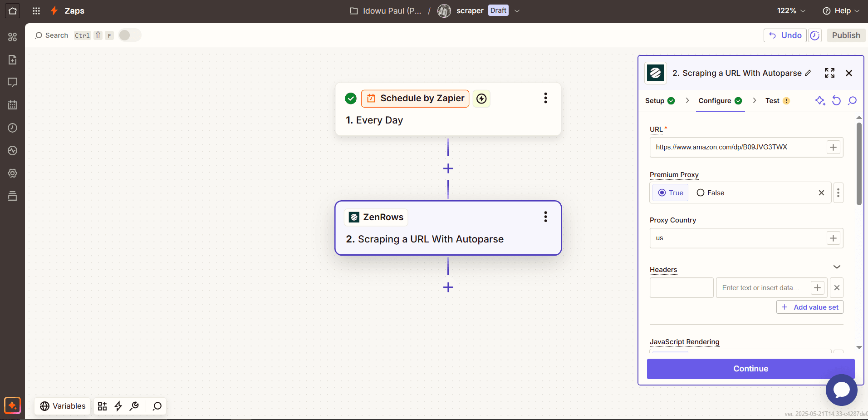
Task: Select False for Premium Proxy
Action: [711, 193]
